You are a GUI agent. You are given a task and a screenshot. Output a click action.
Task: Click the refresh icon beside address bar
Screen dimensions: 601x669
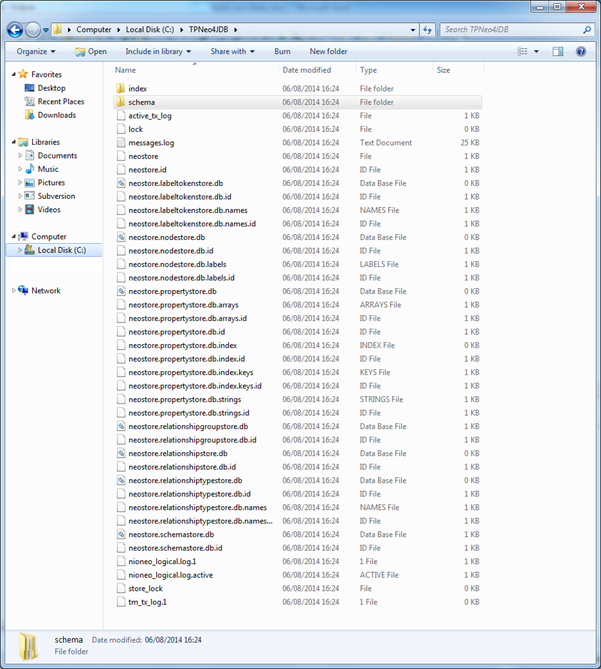coord(427,29)
